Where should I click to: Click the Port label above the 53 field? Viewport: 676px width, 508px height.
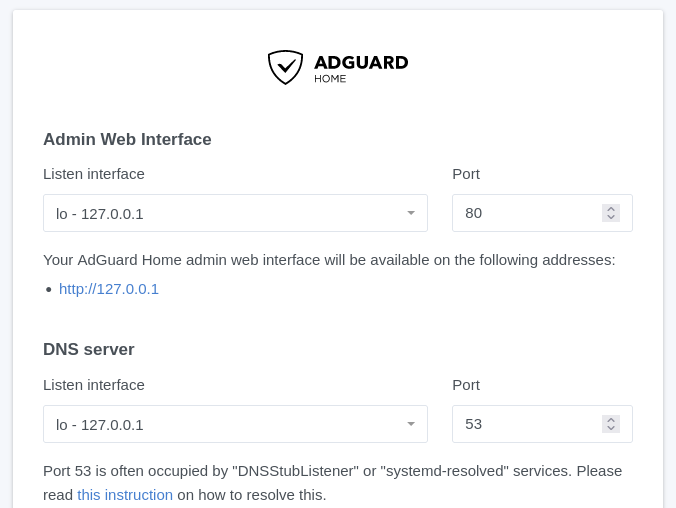tap(466, 385)
